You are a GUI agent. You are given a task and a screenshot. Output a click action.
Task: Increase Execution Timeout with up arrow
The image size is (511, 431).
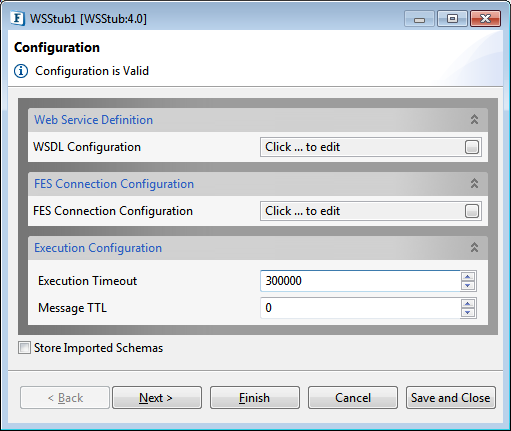pyautogui.click(x=468, y=276)
